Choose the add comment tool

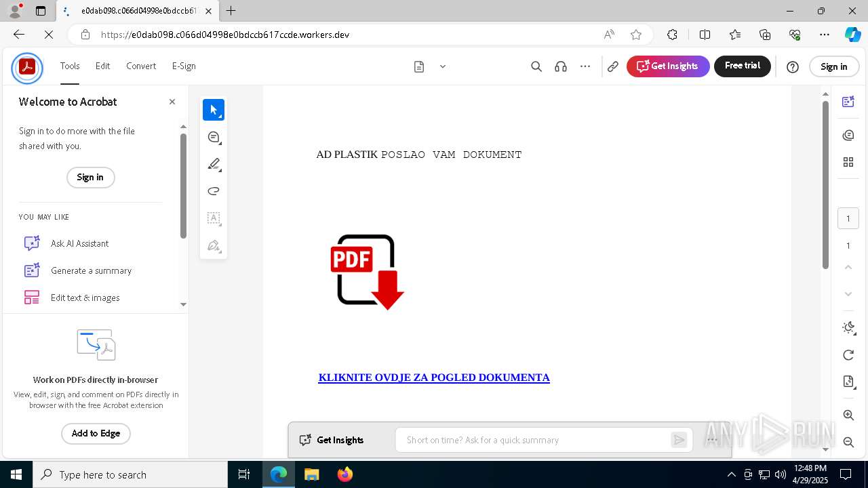coord(214,137)
